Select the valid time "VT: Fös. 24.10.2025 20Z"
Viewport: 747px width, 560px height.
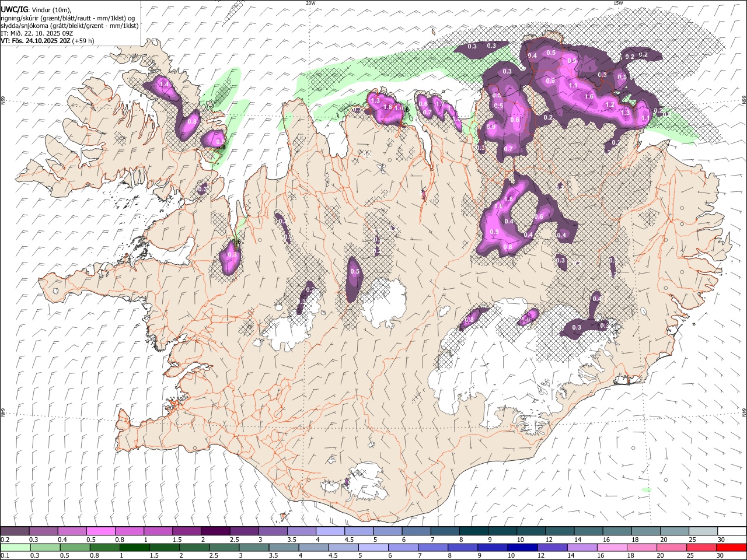36,41
